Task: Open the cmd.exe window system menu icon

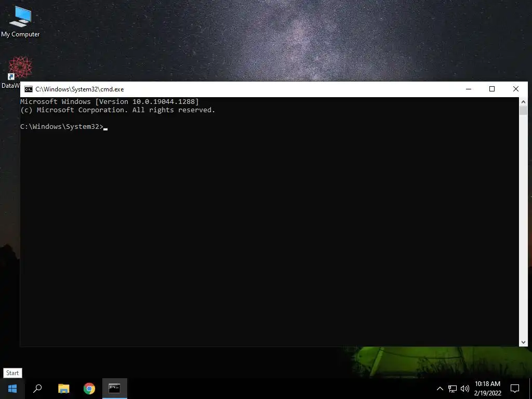Action: (29, 89)
